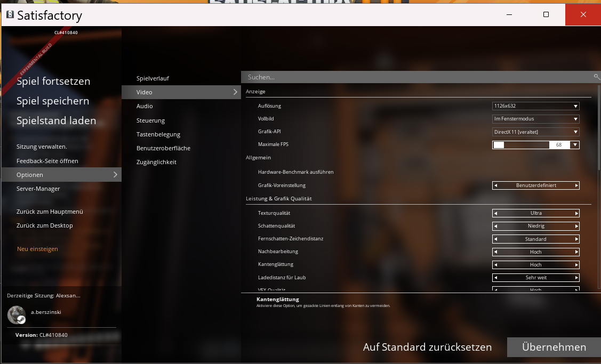Open the Vollbild mode dropdown
This screenshot has height=364, width=601.
(535, 119)
